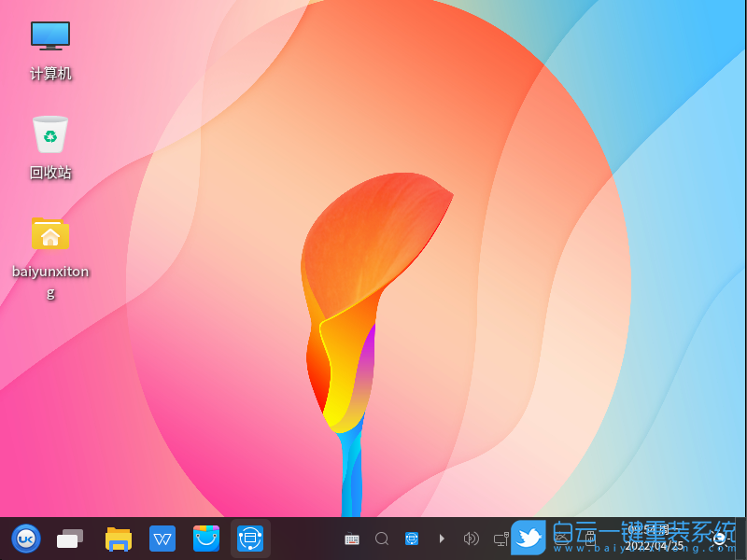Open the volume control
747x560 pixels.
tap(472, 539)
